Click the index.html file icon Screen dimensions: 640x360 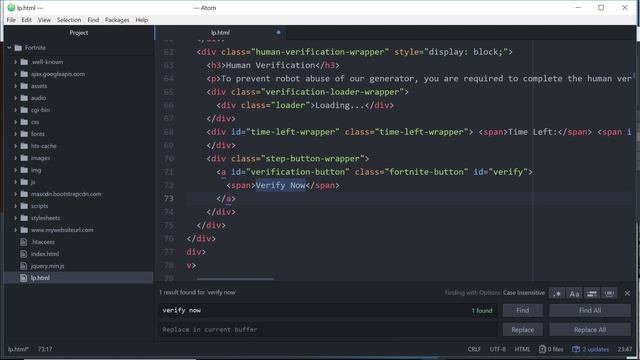24,254
